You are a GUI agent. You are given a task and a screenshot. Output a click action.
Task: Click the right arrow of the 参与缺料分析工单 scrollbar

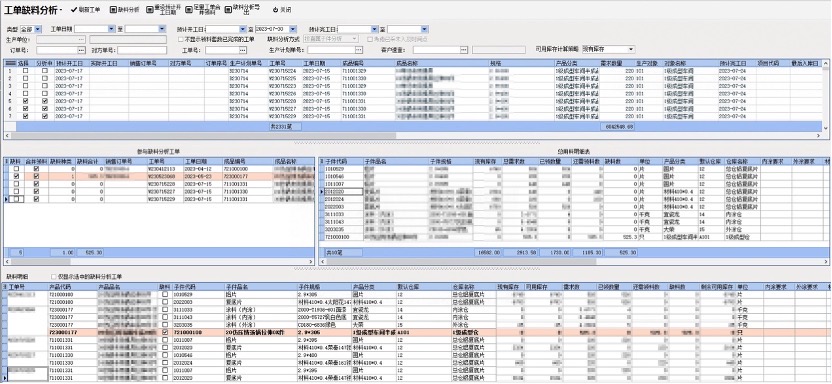(x=312, y=261)
